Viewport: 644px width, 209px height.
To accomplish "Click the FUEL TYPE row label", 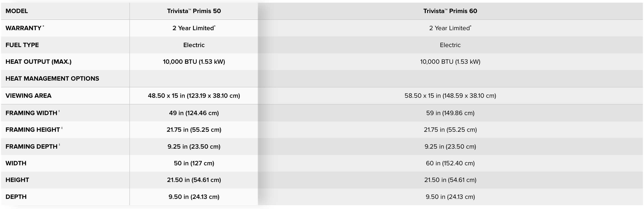I will coord(22,45).
